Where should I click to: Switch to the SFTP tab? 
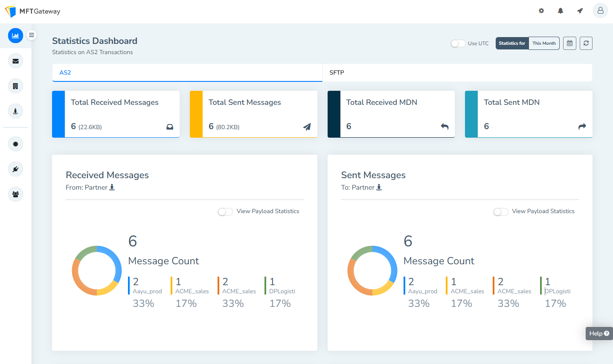[x=457, y=72]
